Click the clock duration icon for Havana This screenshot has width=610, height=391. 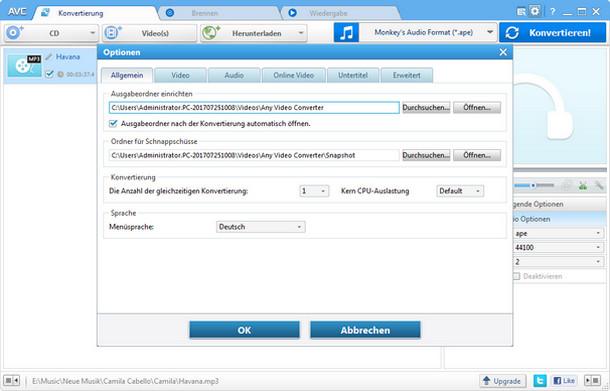[x=60, y=74]
